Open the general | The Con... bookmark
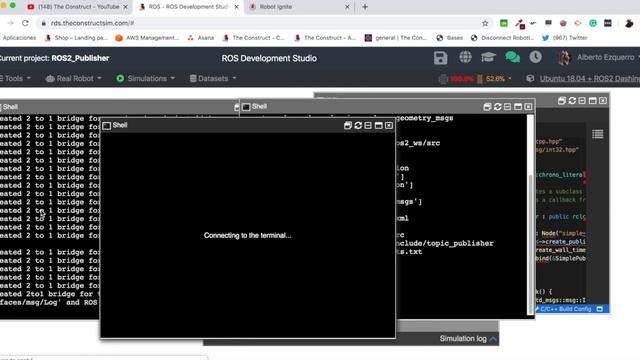 click(396, 38)
